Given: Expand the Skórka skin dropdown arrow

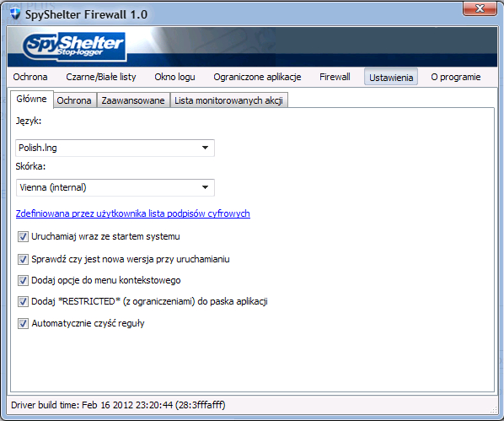Looking at the screenshot, I should [x=205, y=187].
